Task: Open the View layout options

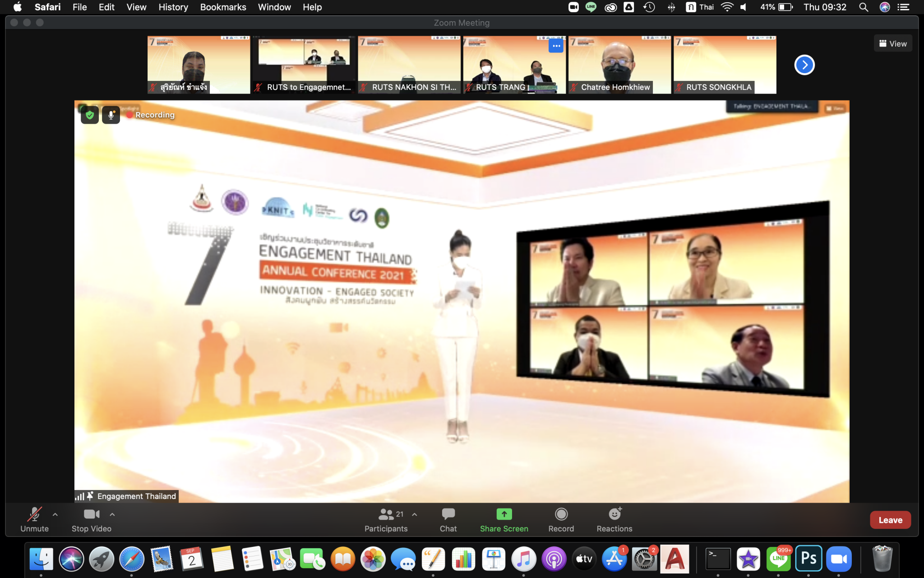Action: (893, 43)
